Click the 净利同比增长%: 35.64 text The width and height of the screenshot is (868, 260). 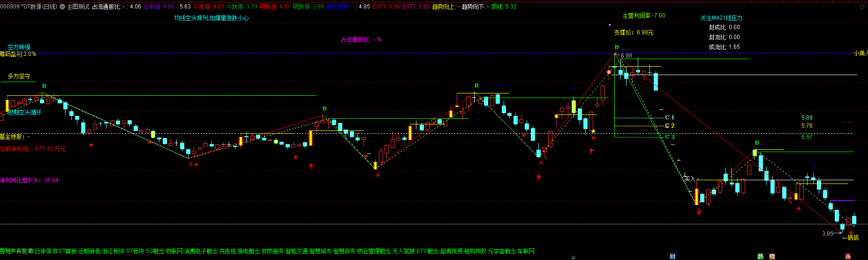coord(29,180)
